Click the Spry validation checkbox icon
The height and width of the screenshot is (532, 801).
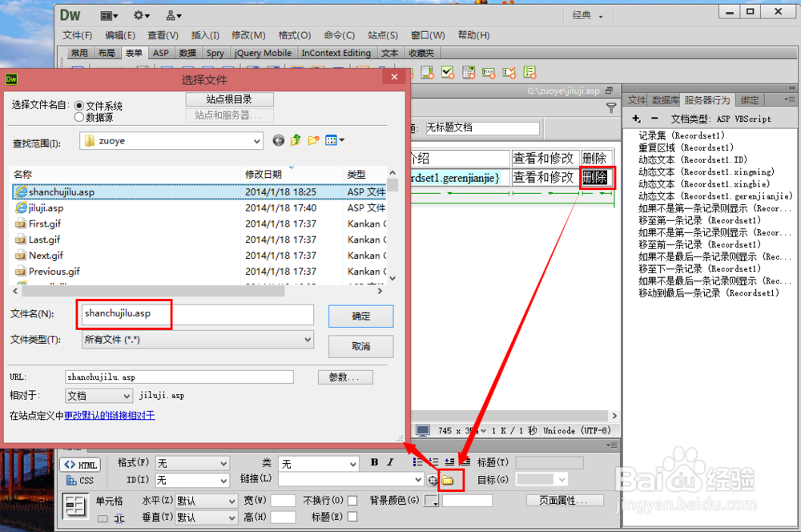448,73
